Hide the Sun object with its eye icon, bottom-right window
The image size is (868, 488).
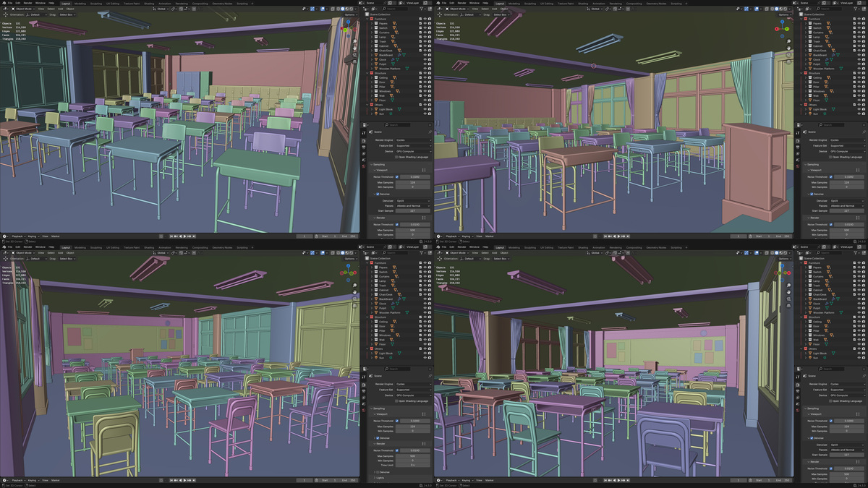859,358
